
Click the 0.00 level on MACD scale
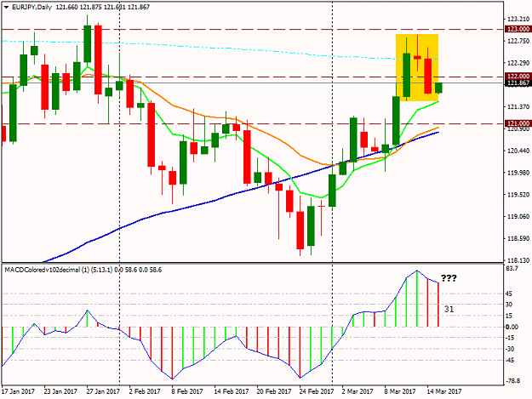[512, 327]
